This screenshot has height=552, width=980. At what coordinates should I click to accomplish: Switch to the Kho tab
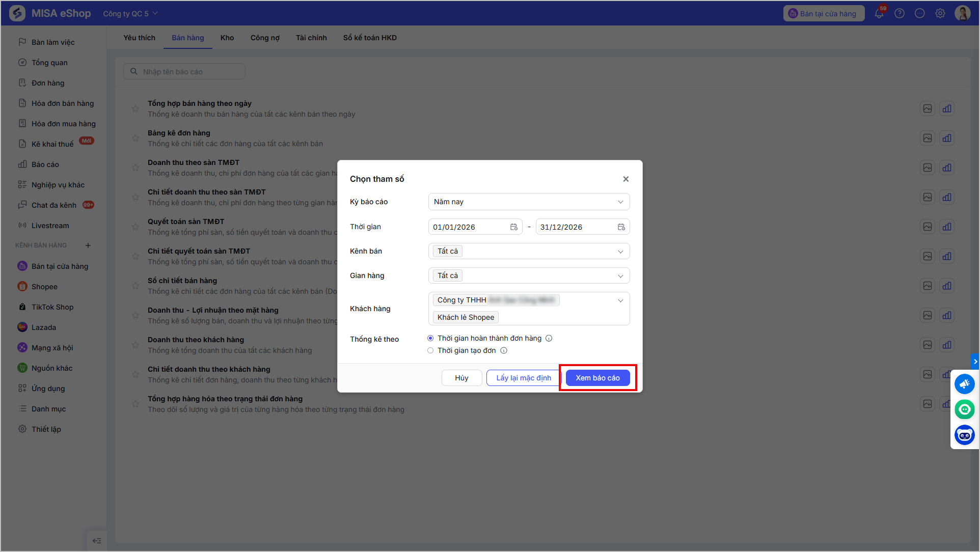227,38
